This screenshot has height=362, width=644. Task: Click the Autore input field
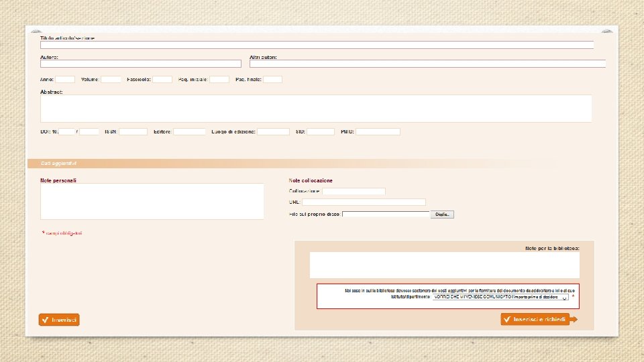click(141, 64)
